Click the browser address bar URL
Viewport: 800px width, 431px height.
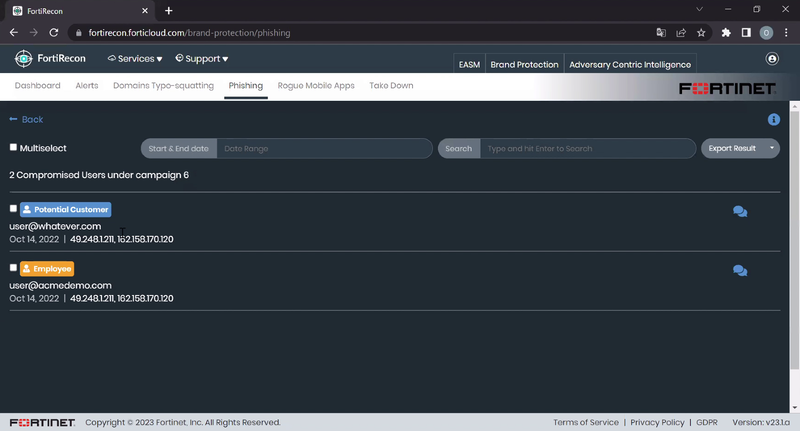point(189,33)
